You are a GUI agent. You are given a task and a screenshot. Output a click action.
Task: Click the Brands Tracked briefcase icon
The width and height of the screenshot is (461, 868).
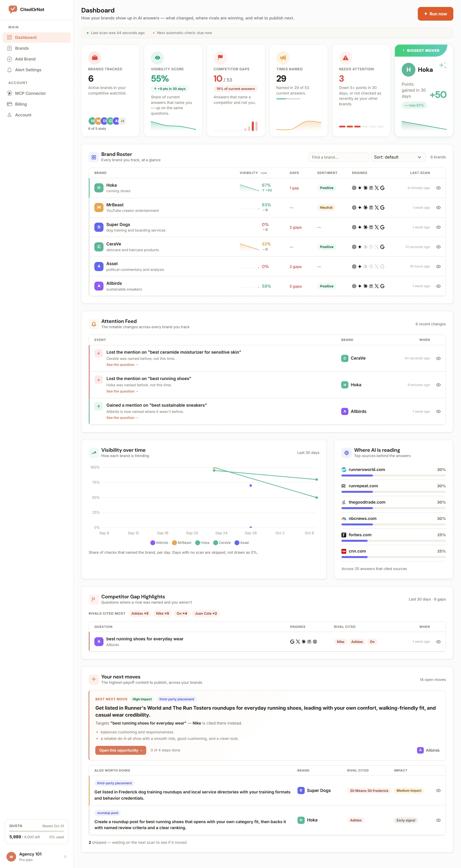click(95, 58)
